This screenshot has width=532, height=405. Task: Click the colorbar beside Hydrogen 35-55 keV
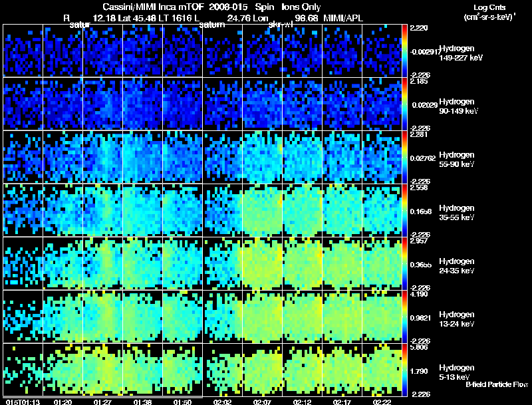404,210
